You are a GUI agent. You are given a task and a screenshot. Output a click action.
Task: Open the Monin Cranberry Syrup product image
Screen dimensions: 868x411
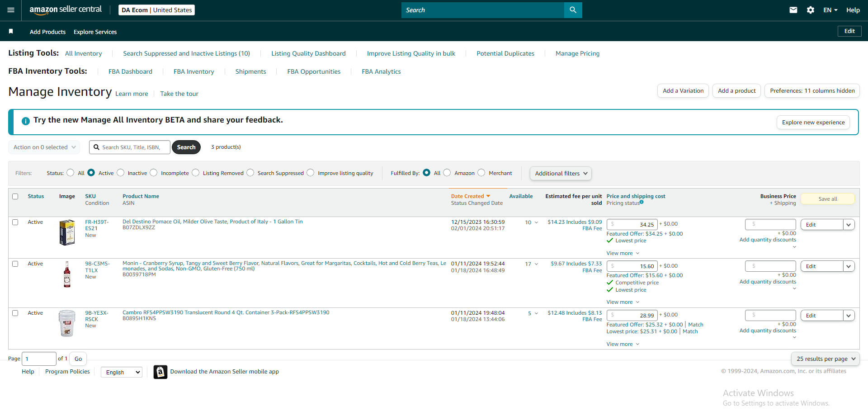67,274
